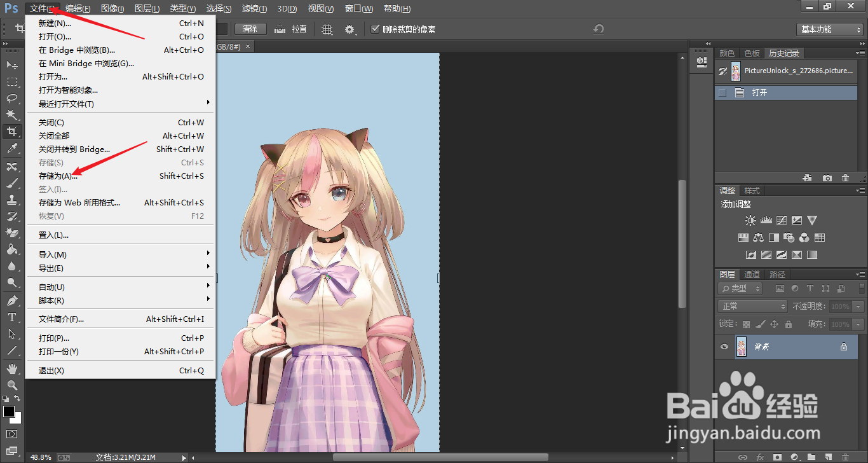Click foreground color swatch
Viewport: 868px width, 463px height.
(x=8, y=411)
